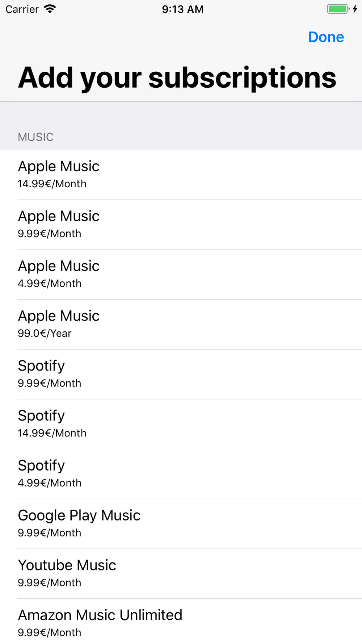Choose Amazon Music Unlimited subscription
Viewport: 362px width, 644px height.
click(x=181, y=622)
